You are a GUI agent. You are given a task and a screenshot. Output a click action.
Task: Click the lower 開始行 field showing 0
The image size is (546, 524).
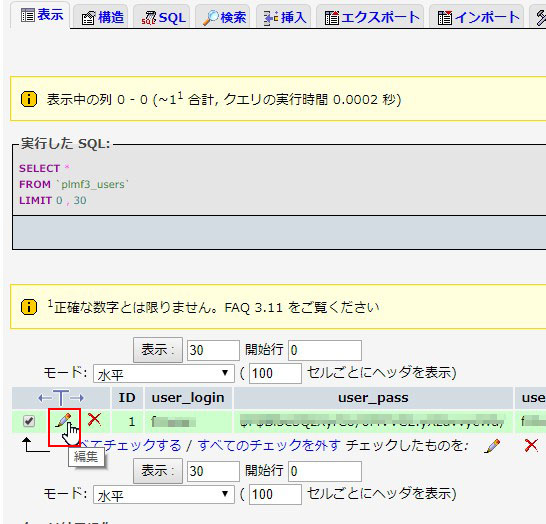click(x=325, y=471)
